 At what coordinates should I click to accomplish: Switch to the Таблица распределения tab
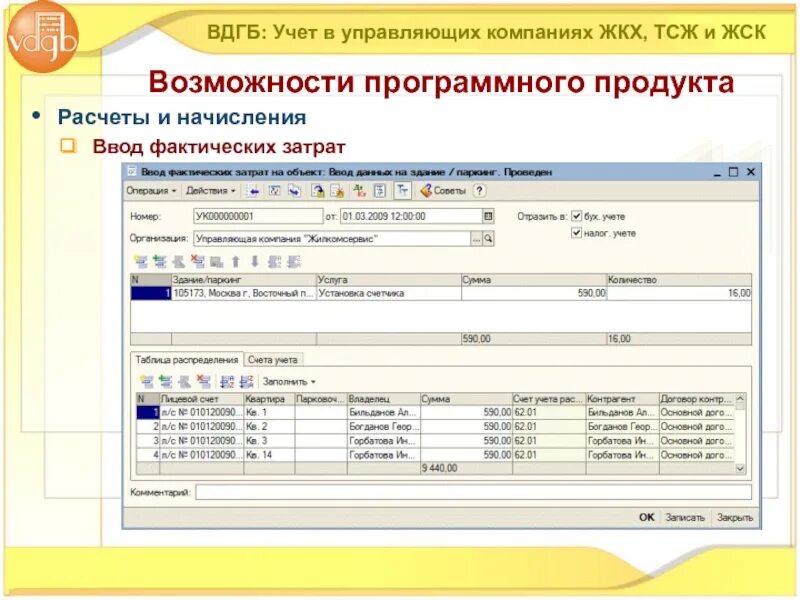tap(187, 360)
